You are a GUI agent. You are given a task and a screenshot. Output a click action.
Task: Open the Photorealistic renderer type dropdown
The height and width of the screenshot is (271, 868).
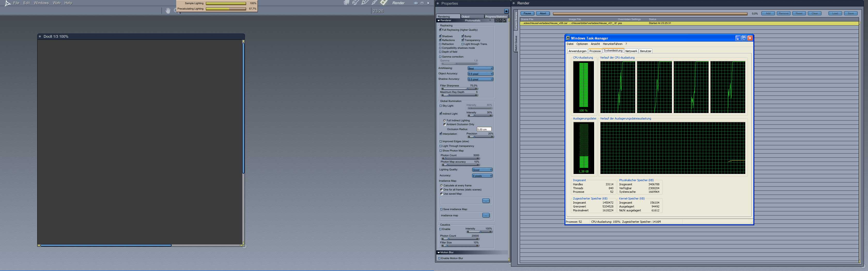click(x=478, y=21)
